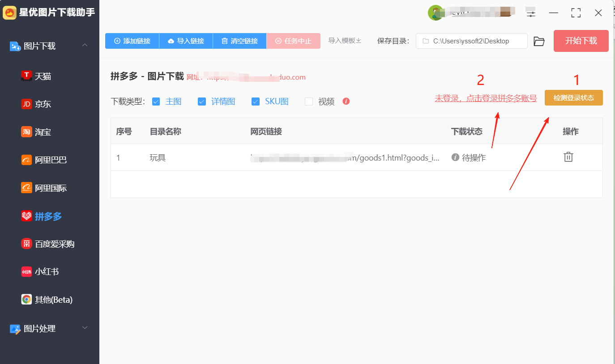Open the 拼多多 website URL link
The width and height of the screenshot is (615, 364).
(x=246, y=77)
